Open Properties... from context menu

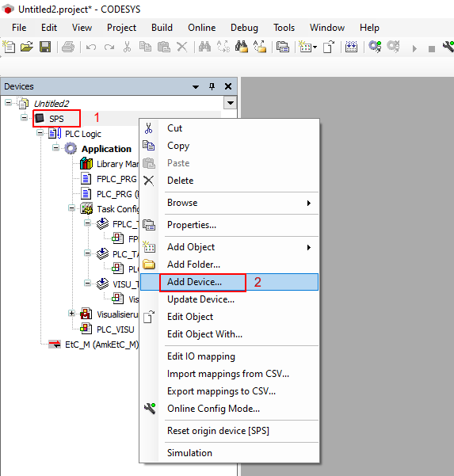[229, 225]
